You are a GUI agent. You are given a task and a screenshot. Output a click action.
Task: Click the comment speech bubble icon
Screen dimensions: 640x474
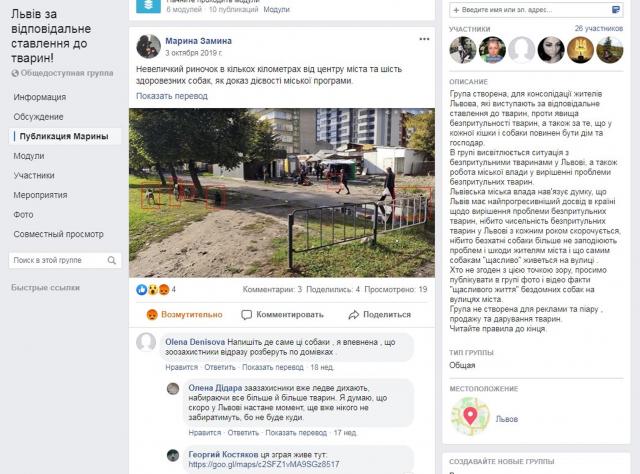pos(247,315)
